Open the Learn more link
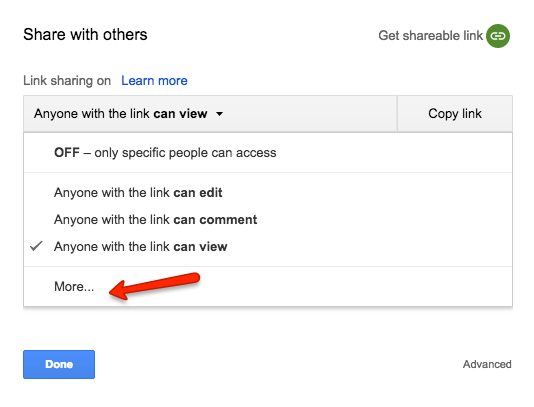534x407 pixels. click(x=154, y=81)
